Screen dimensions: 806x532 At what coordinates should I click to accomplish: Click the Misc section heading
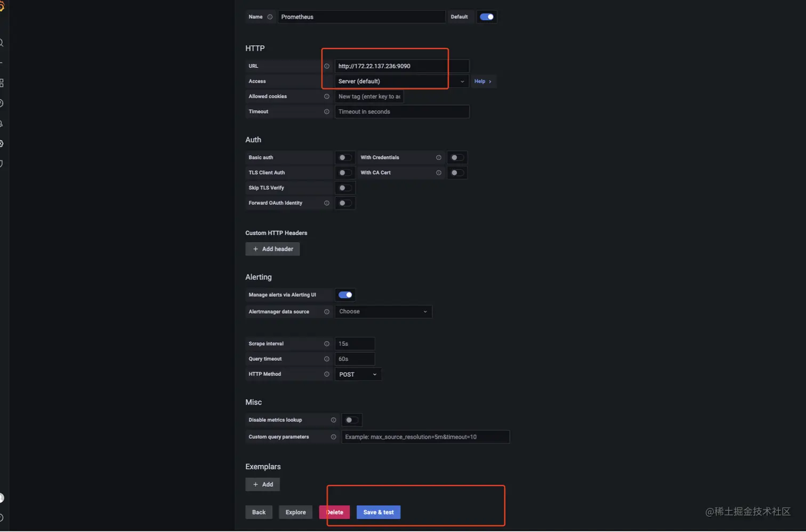pos(253,402)
